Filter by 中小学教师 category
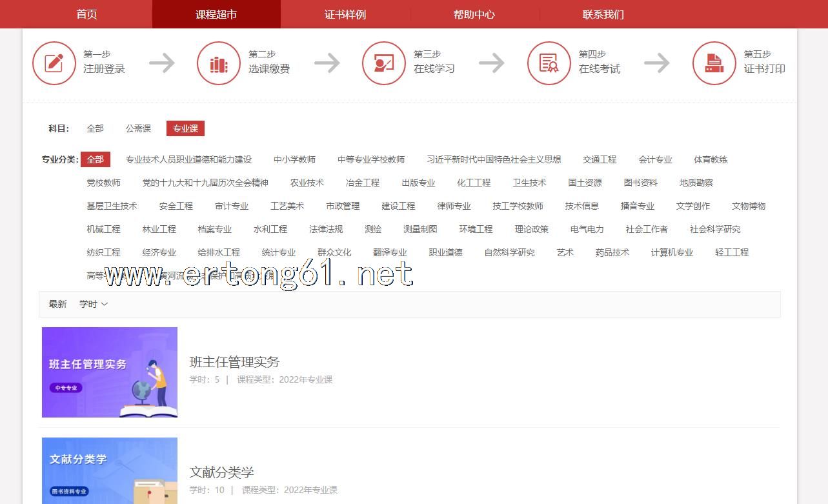Viewport: 828px width, 504px height. [x=294, y=159]
